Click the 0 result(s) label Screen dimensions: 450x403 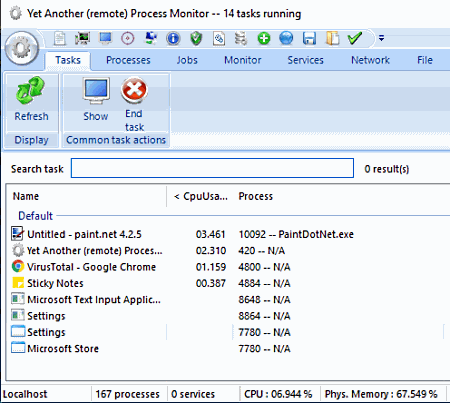[x=387, y=169]
